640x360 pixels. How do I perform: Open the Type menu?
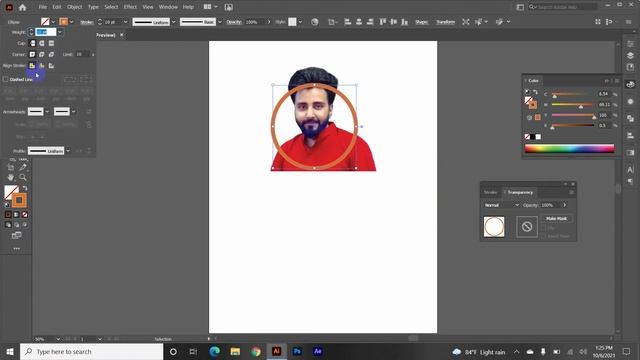tap(93, 7)
